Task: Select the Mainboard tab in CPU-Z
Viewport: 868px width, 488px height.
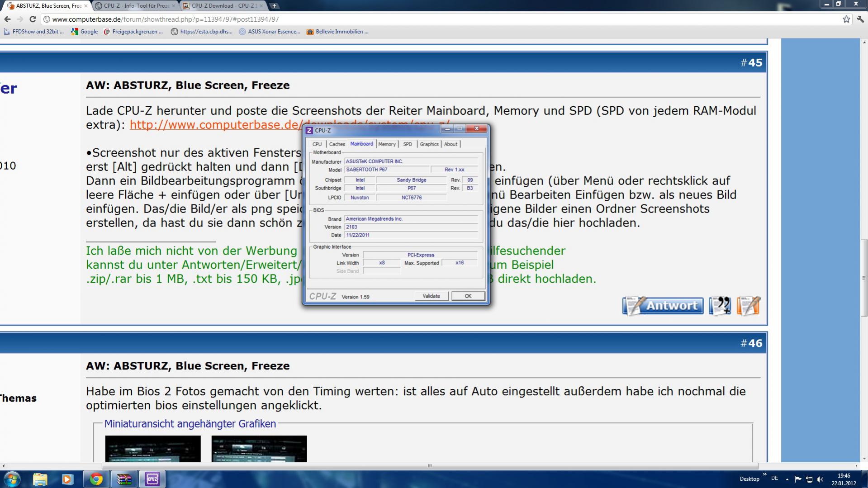Action: 362,144
